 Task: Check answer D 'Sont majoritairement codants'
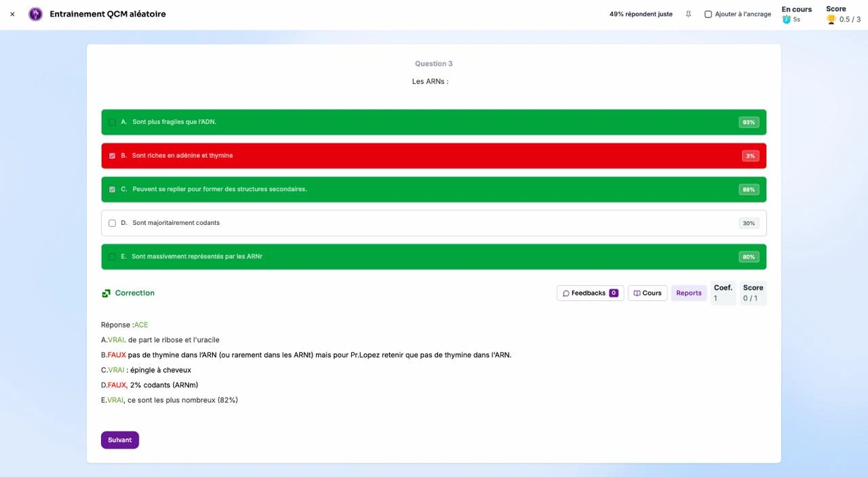pyautogui.click(x=113, y=223)
